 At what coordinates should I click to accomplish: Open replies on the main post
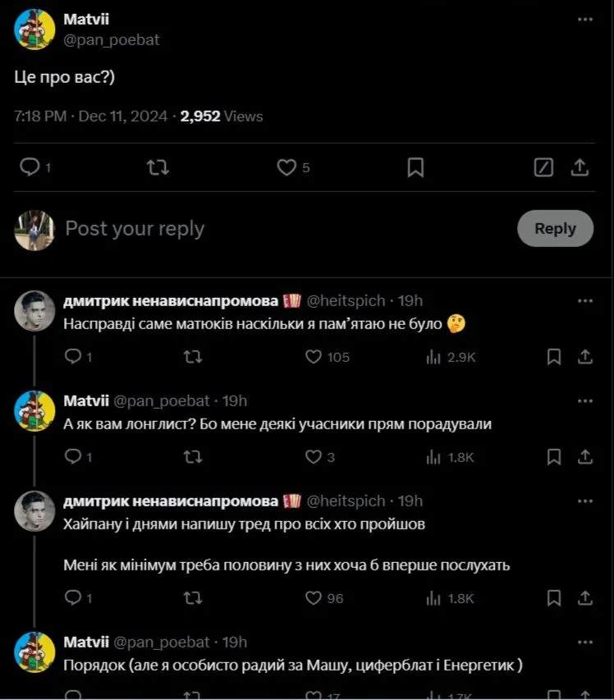point(30,167)
